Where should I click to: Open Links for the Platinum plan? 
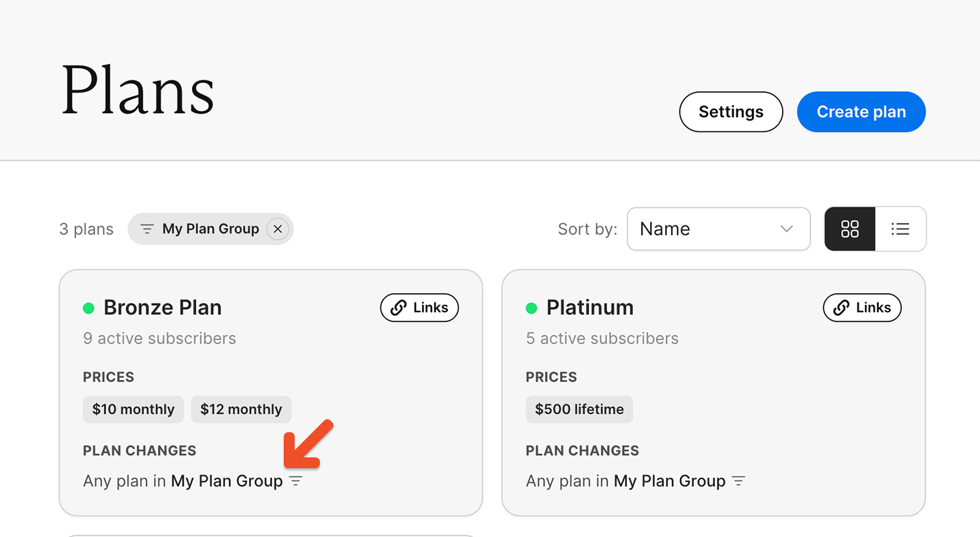[862, 308]
